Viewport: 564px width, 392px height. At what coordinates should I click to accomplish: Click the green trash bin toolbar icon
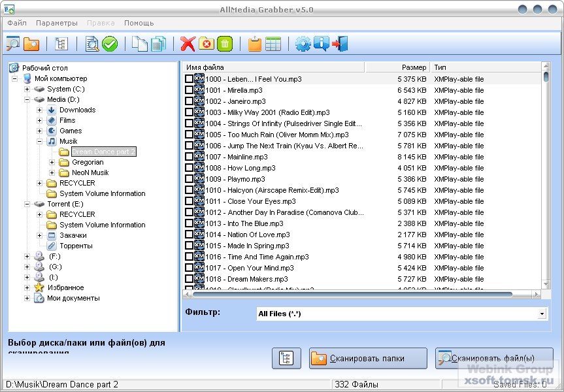click(224, 44)
